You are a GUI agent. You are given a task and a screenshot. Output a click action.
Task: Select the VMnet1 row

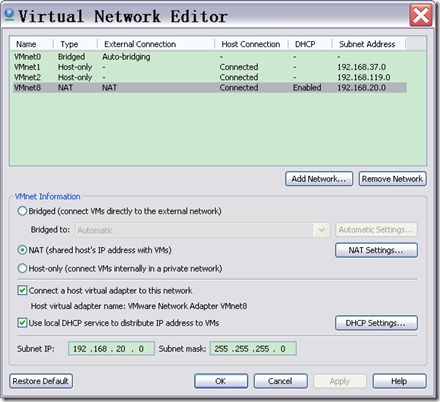(209, 67)
